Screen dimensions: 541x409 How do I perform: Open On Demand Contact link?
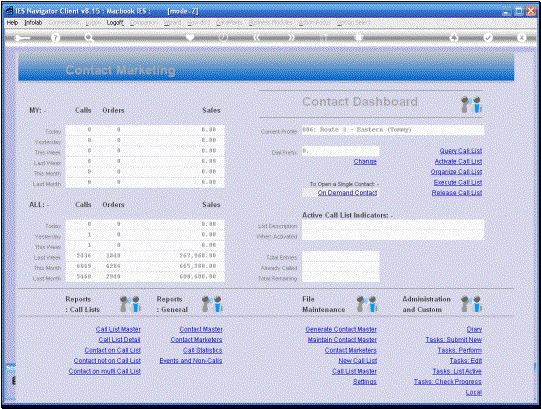coord(347,193)
